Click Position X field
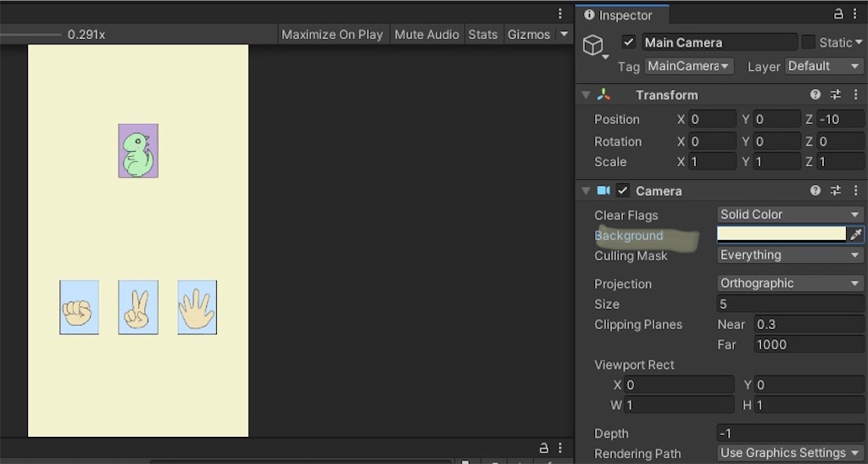This screenshot has height=464, width=868. click(712, 119)
